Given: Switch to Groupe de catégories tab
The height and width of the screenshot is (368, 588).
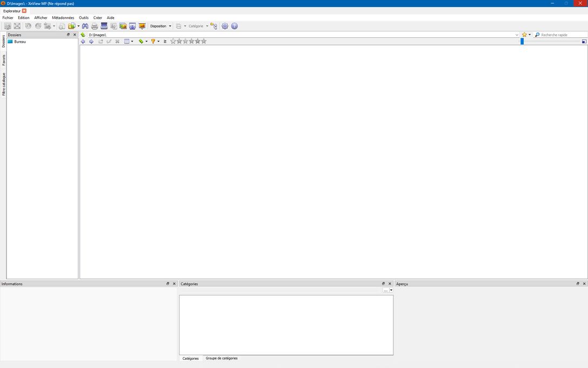Looking at the screenshot, I should pos(222,358).
